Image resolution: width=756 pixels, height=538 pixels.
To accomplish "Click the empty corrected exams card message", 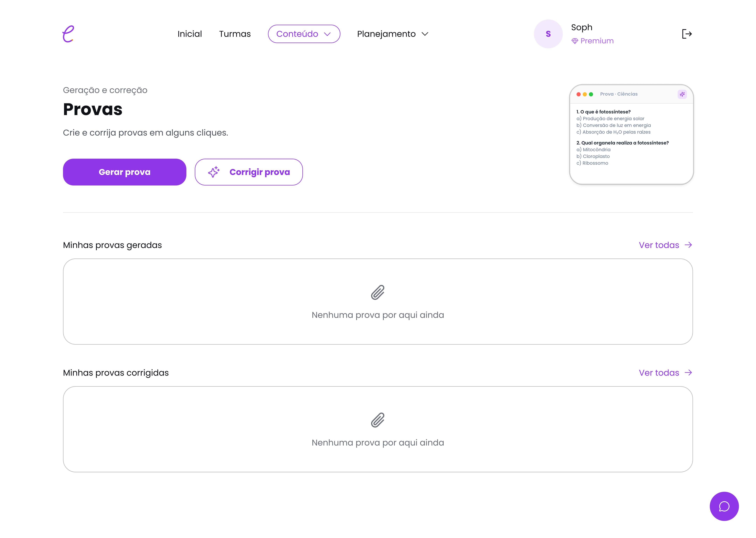I will (378, 443).
